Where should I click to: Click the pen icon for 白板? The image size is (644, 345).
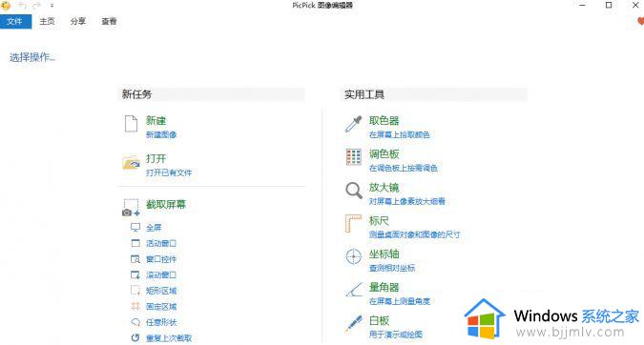(354, 323)
